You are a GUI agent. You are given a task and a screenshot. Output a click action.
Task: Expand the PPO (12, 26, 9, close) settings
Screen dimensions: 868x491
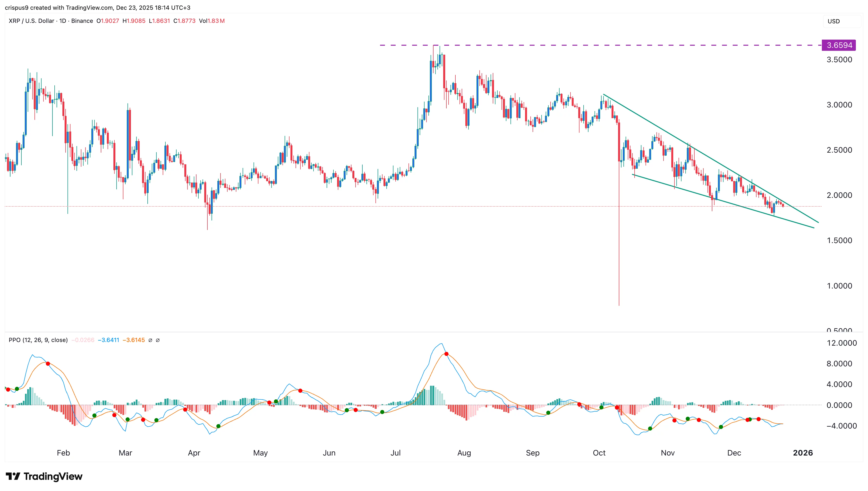coord(38,340)
